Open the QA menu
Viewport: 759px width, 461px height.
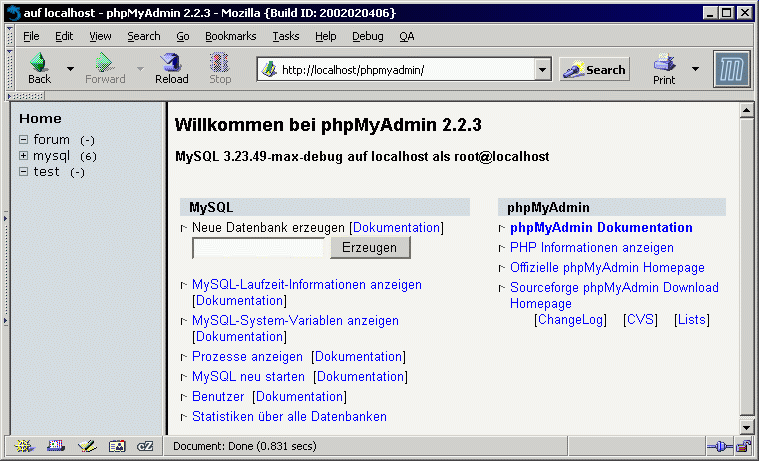click(x=407, y=36)
